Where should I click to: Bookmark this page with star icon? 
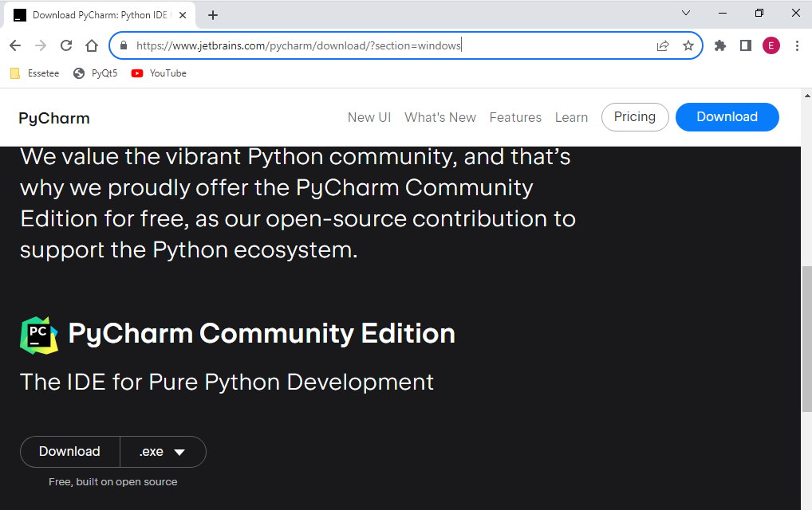pos(688,45)
